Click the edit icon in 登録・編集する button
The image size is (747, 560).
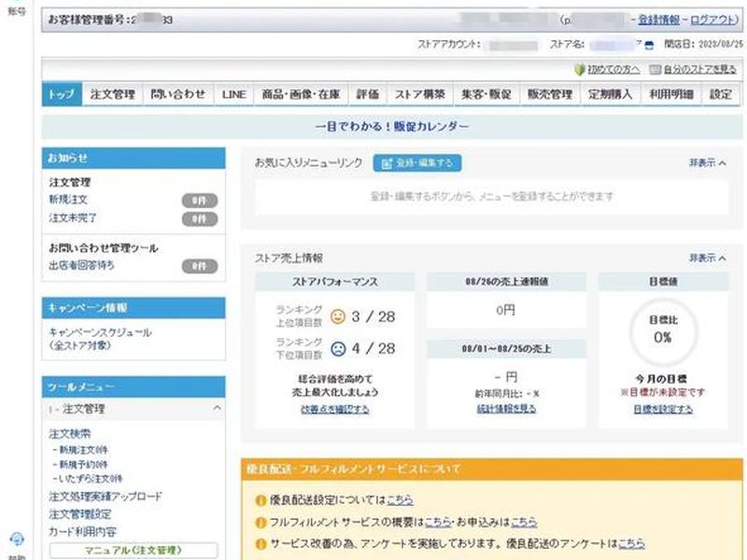(x=387, y=163)
